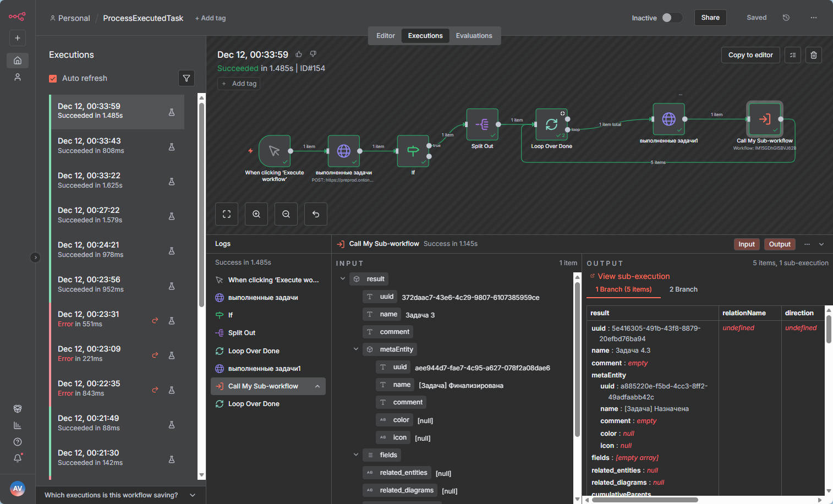
Task: Click the output table horizontal scrollbar
Action: point(645,500)
